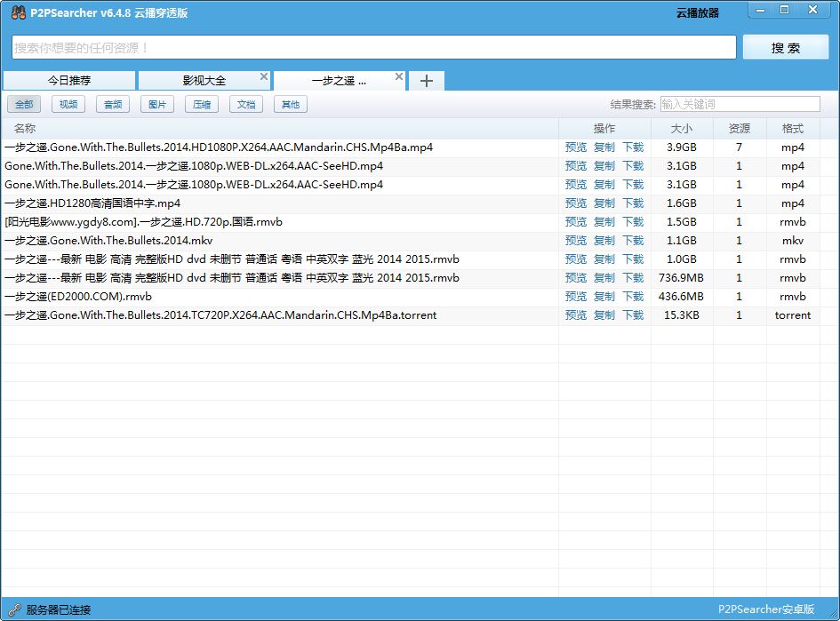Maximize the P2PSearcher window
Screen dimensions: 840x621
pyautogui.click(x=784, y=10)
